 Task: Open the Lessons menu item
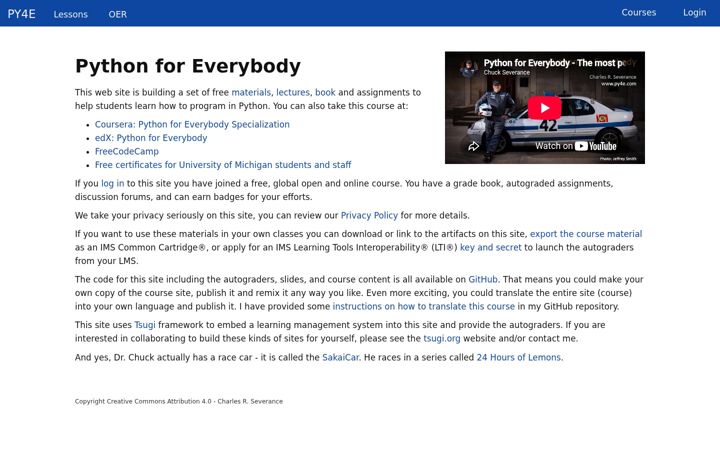tap(70, 14)
